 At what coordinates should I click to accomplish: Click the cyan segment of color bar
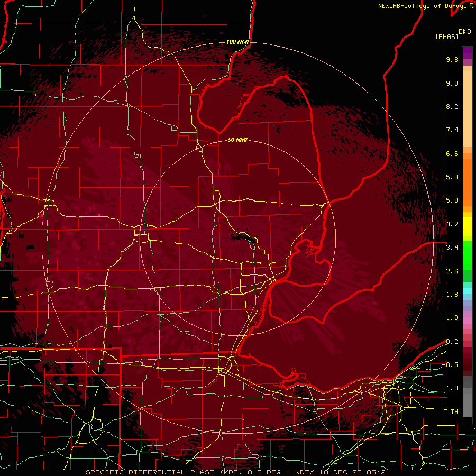[467, 291]
